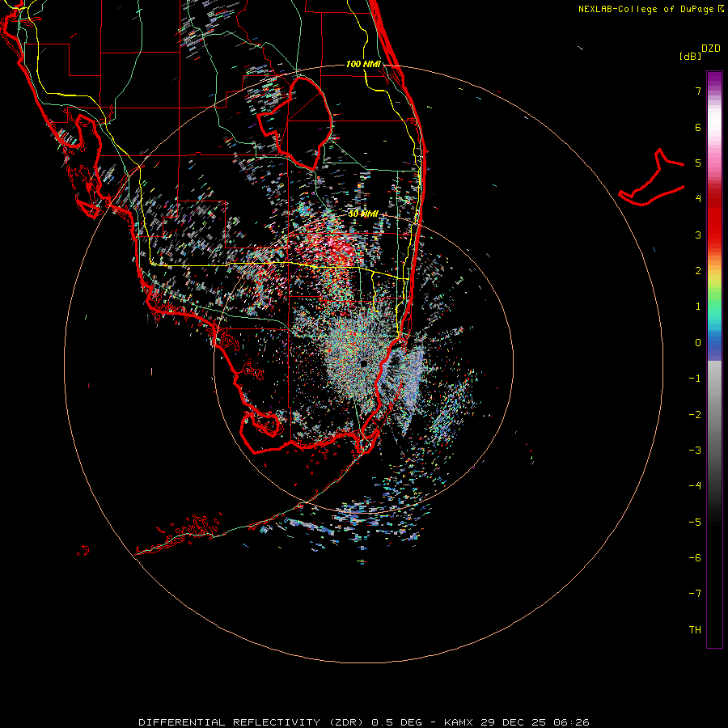Click the positive 2 dB scale label
The image size is (728, 728).
pyautogui.click(x=698, y=271)
